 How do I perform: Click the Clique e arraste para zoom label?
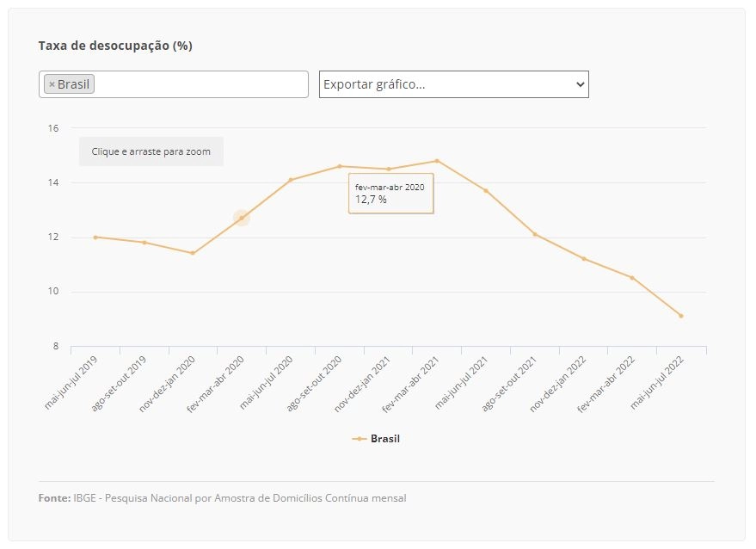click(x=151, y=151)
